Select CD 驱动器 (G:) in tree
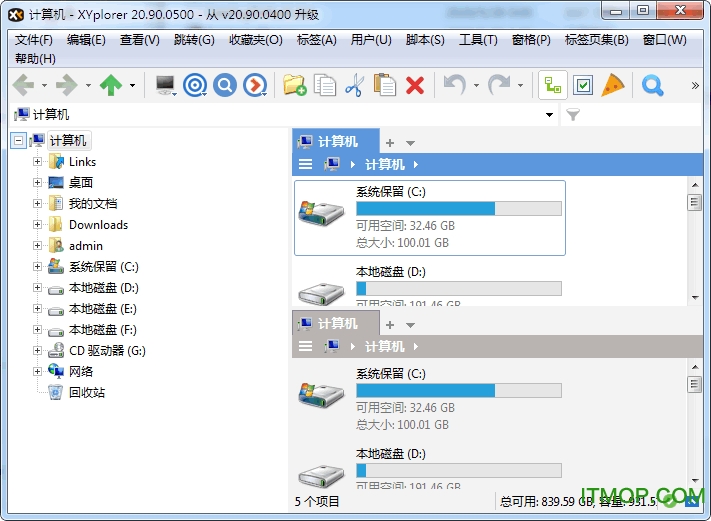 point(107,351)
